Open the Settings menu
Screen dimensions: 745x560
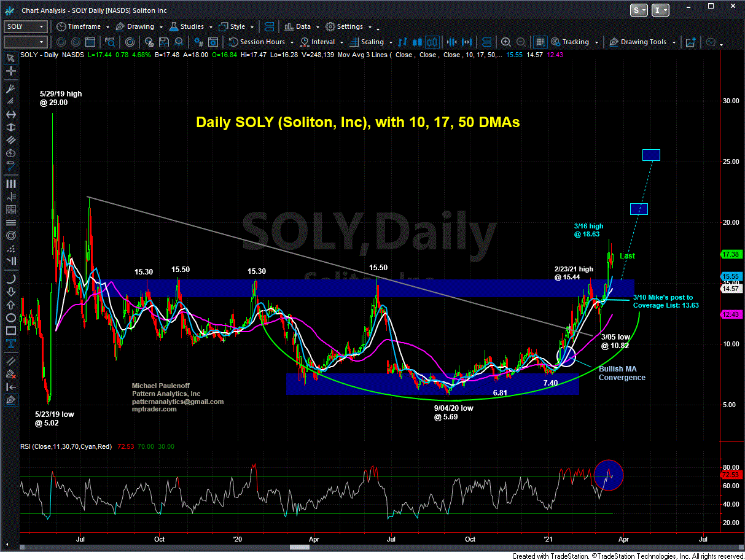(x=344, y=26)
